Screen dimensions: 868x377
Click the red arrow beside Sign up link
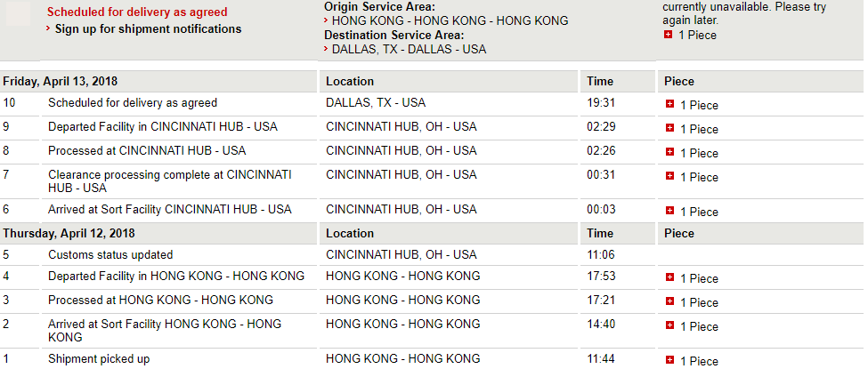point(49,28)
